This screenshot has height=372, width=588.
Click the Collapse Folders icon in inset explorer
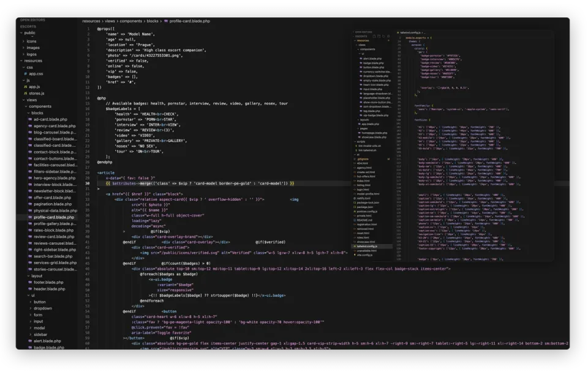coord(388,36)
